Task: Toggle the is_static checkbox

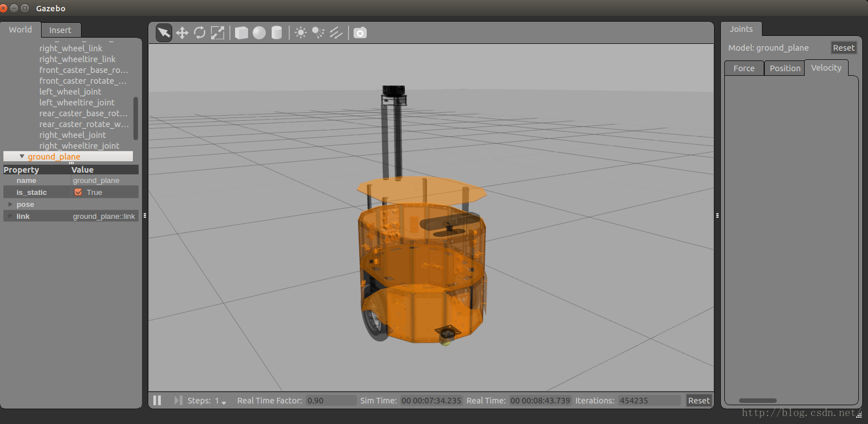Action: pyautogui.click(x=79, y=193)
